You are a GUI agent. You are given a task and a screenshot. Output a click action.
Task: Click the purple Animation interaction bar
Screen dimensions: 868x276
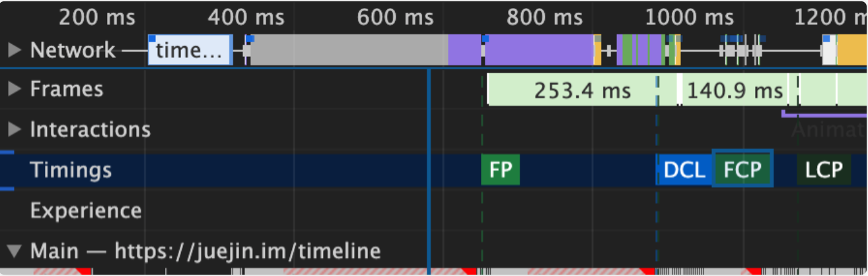click(824, 114)
